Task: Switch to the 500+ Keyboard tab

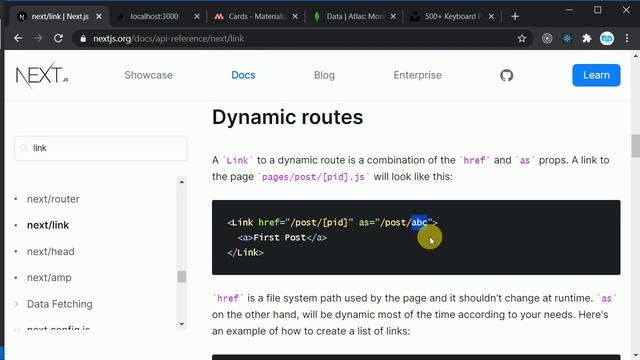Action: click(x=452, y=16)
